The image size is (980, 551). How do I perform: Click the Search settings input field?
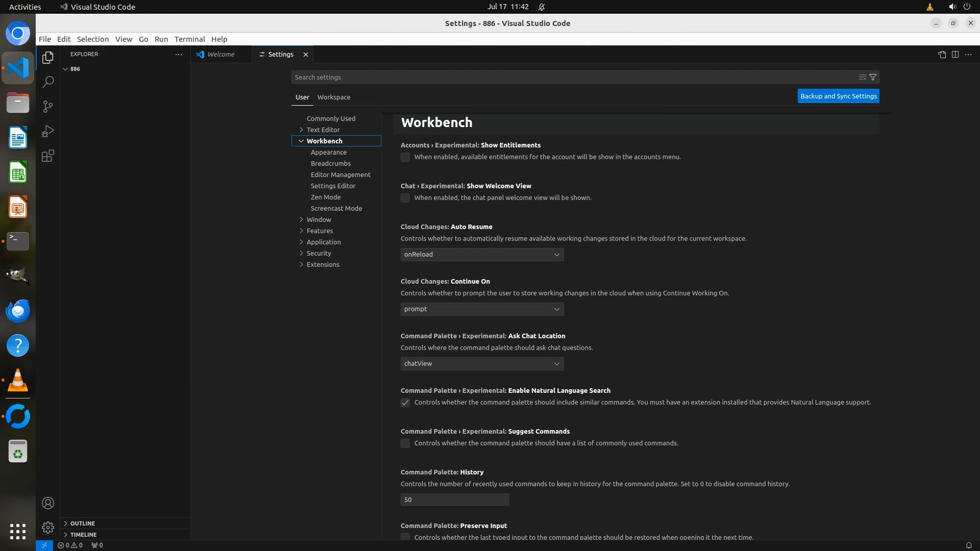572,77
